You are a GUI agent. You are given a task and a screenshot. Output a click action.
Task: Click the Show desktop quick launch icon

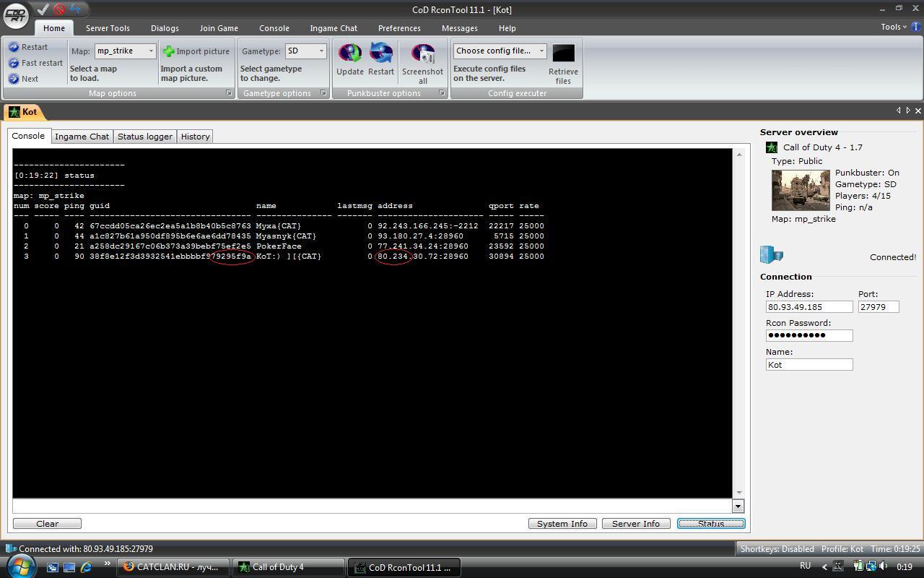click(69, 567)
